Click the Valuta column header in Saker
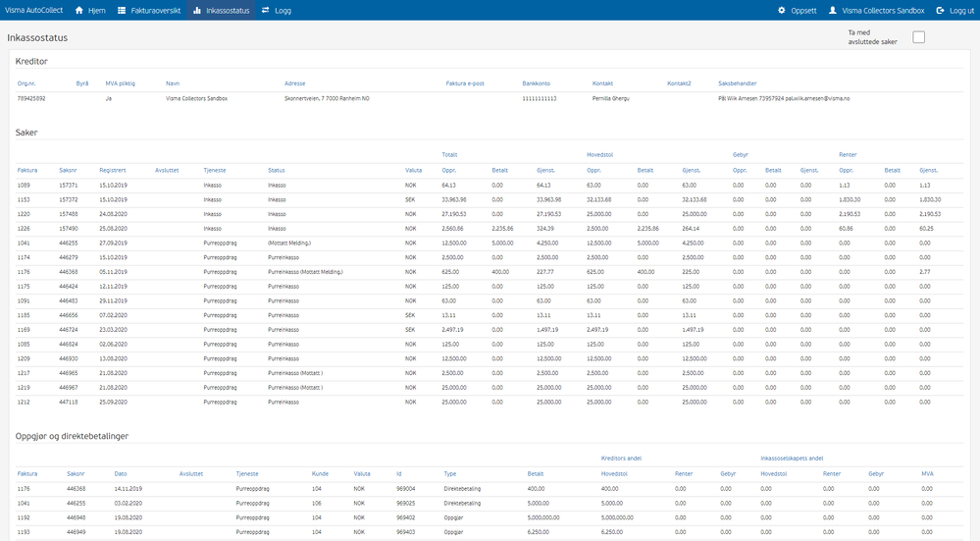Image resolution: width=980 pixels, height=541 pixels. point(413,170)
